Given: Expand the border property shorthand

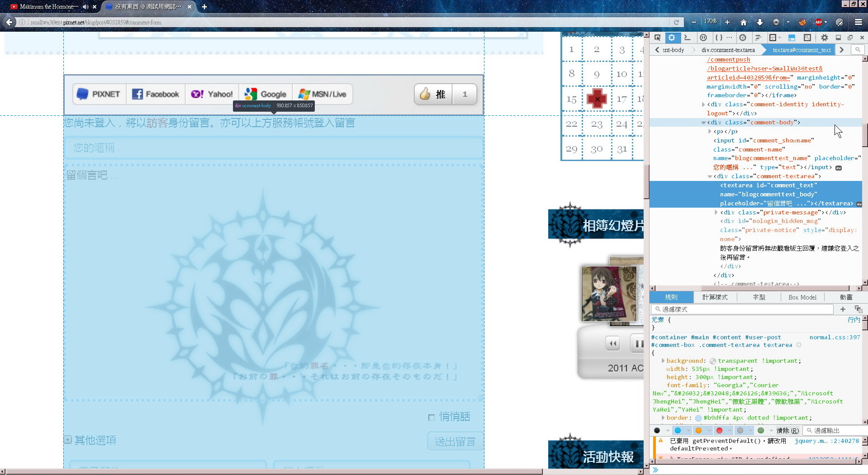Looking at the screenshot, I should tap(663, 418).
